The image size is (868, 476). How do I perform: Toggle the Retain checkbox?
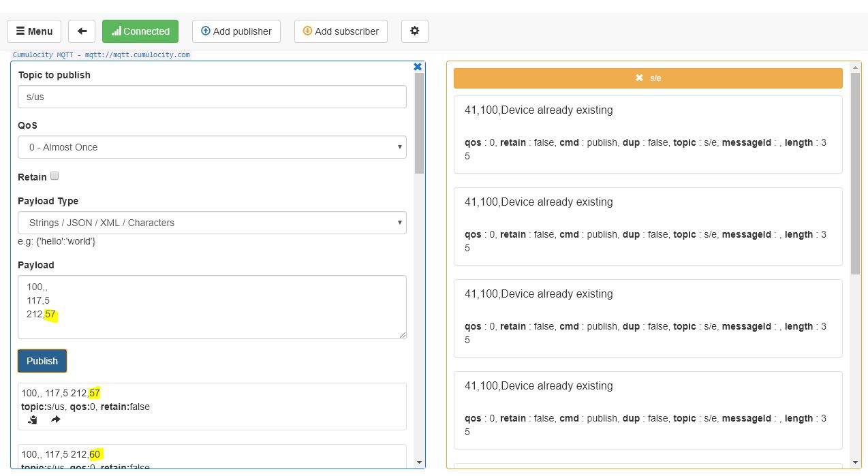55,176
